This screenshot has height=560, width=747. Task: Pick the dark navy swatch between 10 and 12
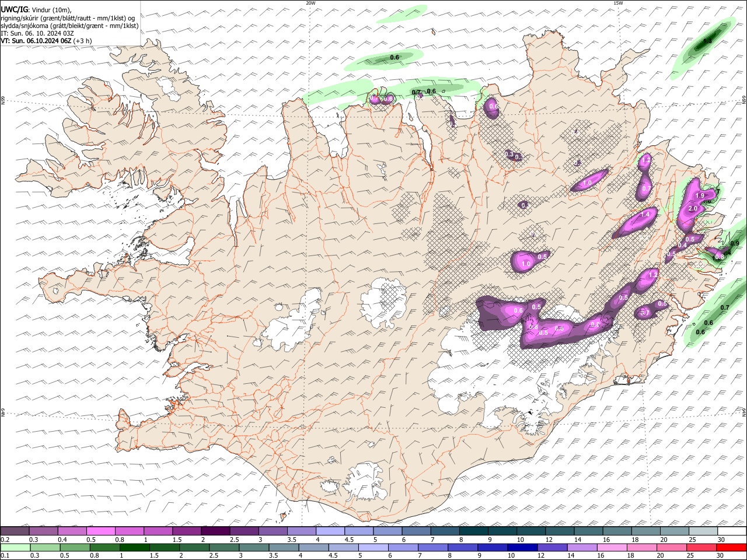(522, 547)
